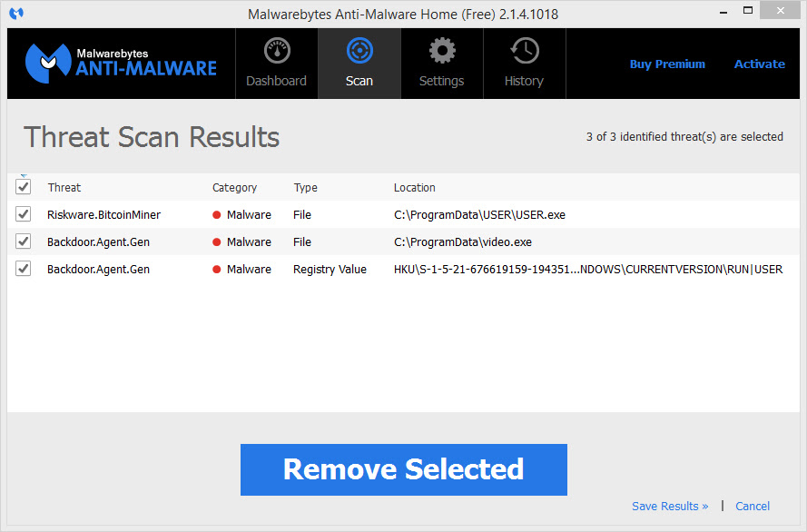807x532 pixels.
Task: Sort by the Threat column header
Action: pos(64,188)
